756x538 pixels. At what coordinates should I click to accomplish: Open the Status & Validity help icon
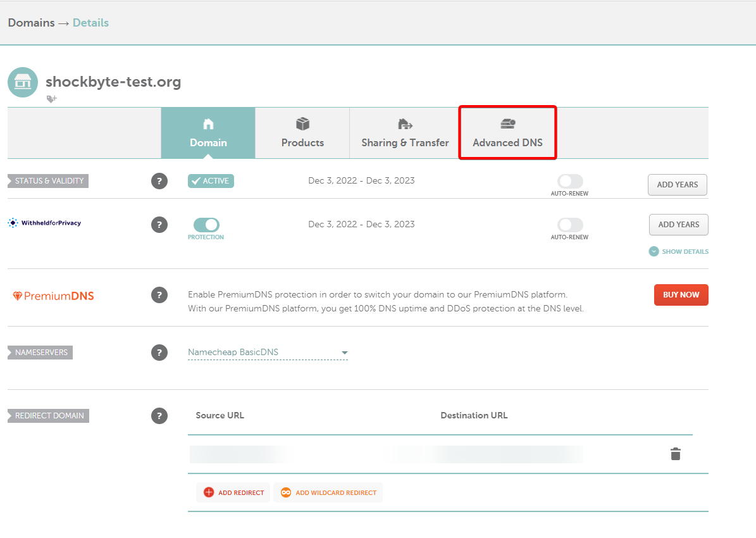pos(159,180)
